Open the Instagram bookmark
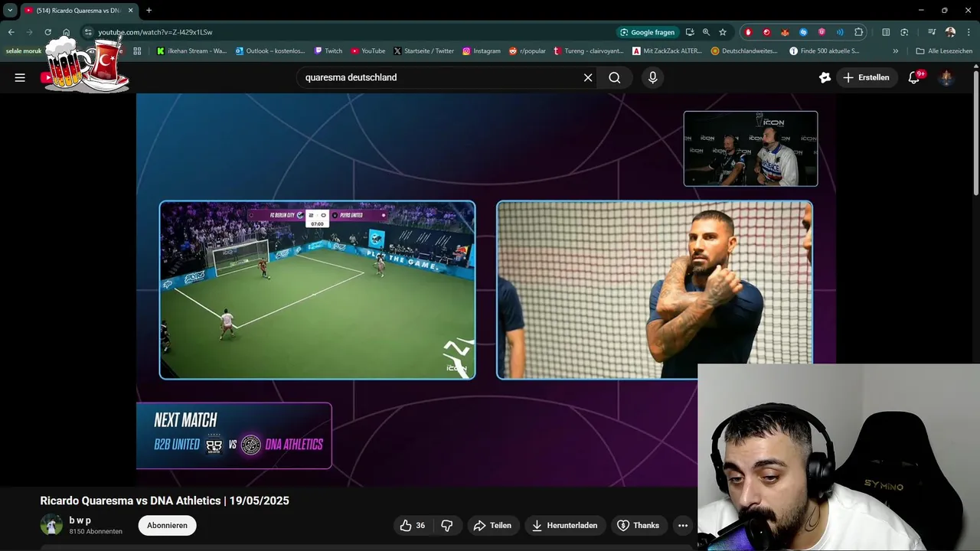Image resolution: width=980 pixels, height=551 pixels. coord(481,51)
